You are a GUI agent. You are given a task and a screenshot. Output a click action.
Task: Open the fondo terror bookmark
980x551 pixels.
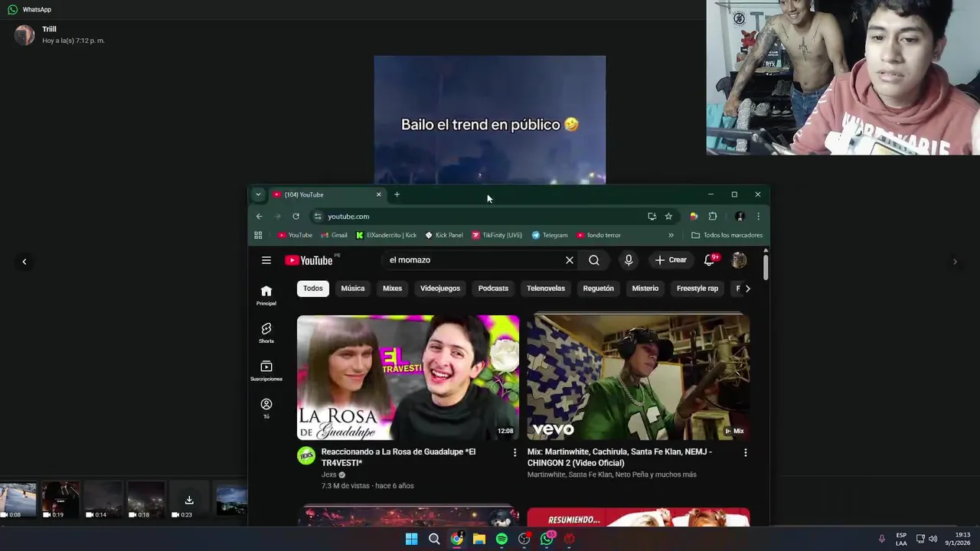click(x=599, y=235)
